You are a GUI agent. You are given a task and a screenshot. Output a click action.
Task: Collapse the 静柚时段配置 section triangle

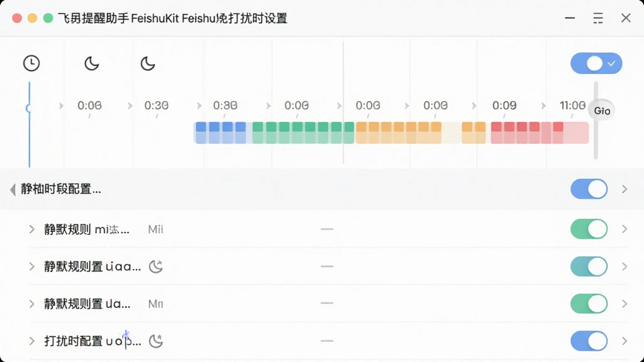[13, 189]
